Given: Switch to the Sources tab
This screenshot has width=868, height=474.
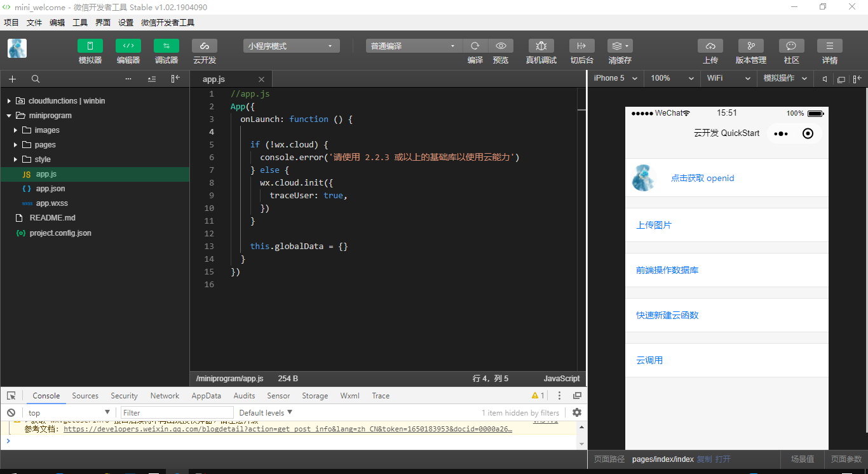Looking at the screenshot, I should (85, 396).
